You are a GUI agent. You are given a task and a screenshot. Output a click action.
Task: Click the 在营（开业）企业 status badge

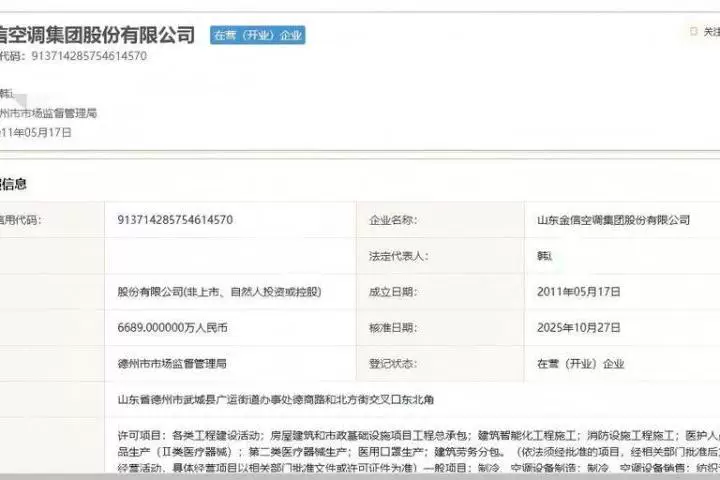click(258, 35)
